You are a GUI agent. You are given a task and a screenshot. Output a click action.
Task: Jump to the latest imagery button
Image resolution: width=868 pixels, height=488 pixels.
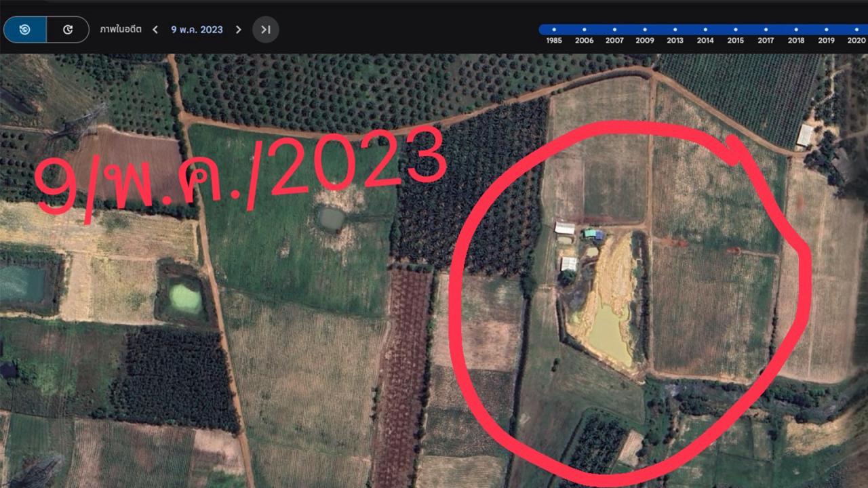(266, 30)
